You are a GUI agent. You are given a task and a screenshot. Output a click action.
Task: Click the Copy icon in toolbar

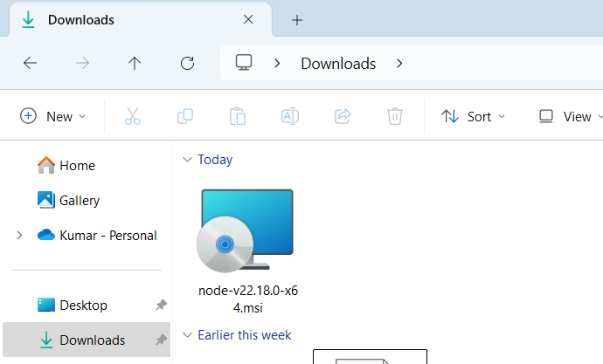pos(185,116)
